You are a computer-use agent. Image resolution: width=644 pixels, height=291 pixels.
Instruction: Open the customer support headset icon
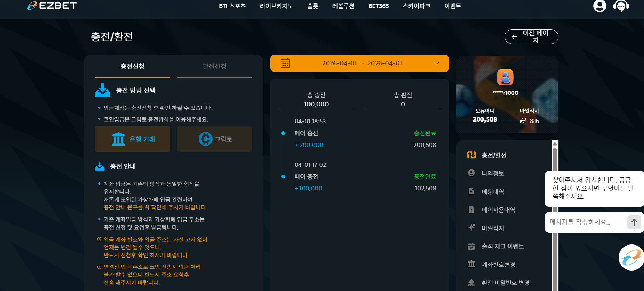(x=621, y=6)
